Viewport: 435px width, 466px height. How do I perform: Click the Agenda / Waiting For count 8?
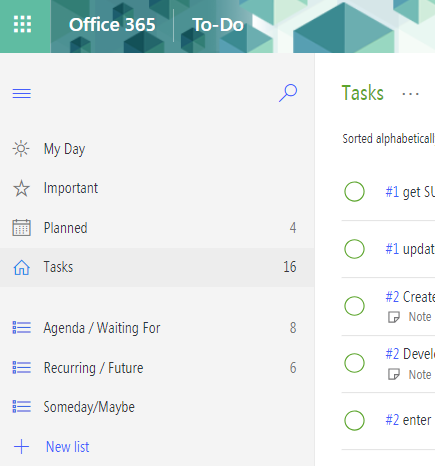[293, 328]
